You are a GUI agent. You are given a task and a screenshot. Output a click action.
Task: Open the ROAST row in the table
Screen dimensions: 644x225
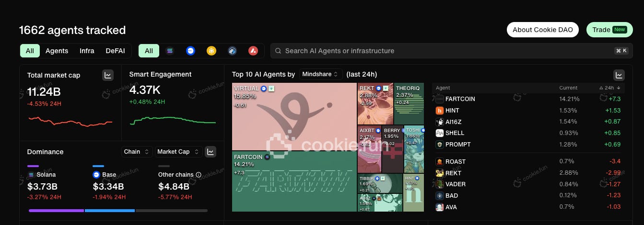tap(528, 161)
